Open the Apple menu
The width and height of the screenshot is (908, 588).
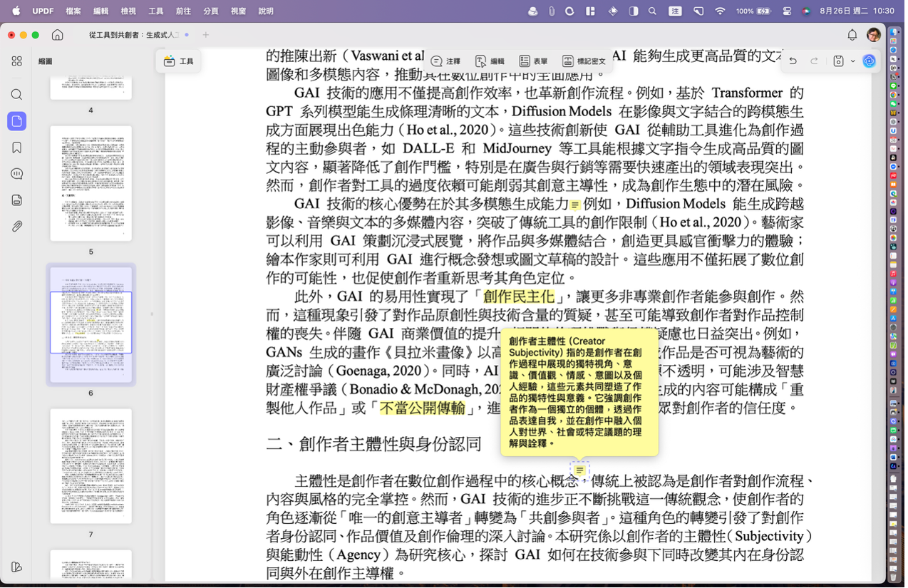16,11
